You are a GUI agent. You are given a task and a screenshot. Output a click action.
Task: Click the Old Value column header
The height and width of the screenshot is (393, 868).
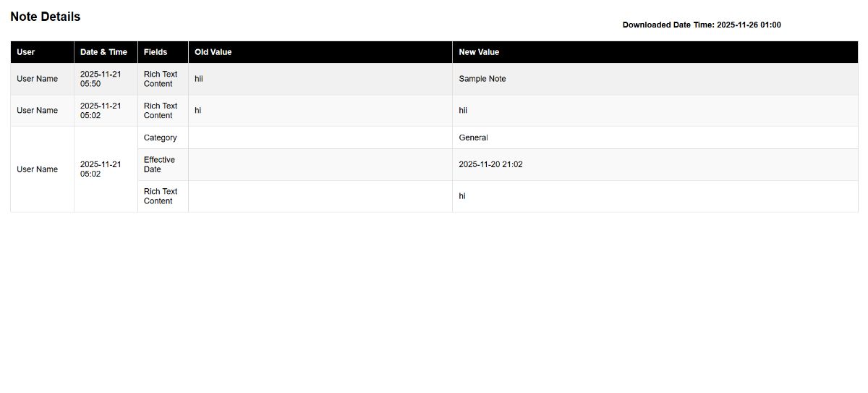coord(213,52)
